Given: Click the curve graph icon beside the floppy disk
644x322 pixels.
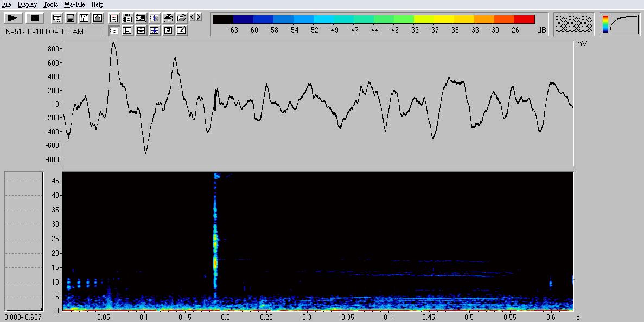Looking at the screenshot, I should click(x=84, y=18).
